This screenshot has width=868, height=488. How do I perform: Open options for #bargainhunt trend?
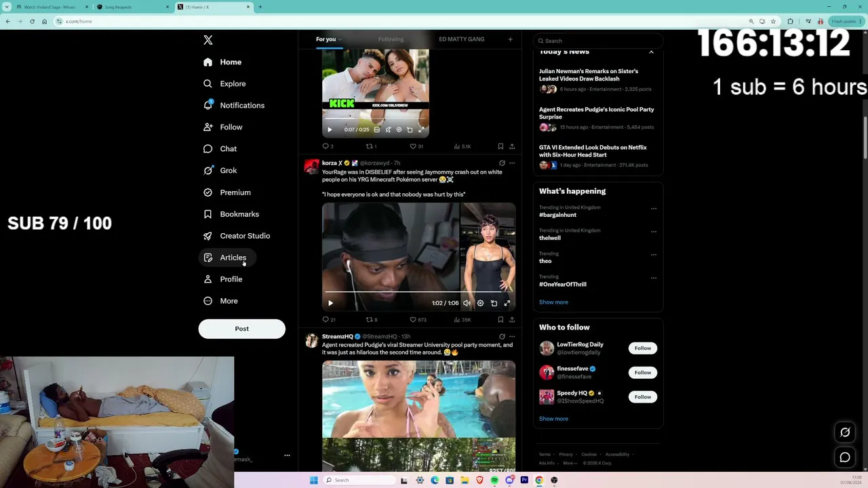click(654, 209)
